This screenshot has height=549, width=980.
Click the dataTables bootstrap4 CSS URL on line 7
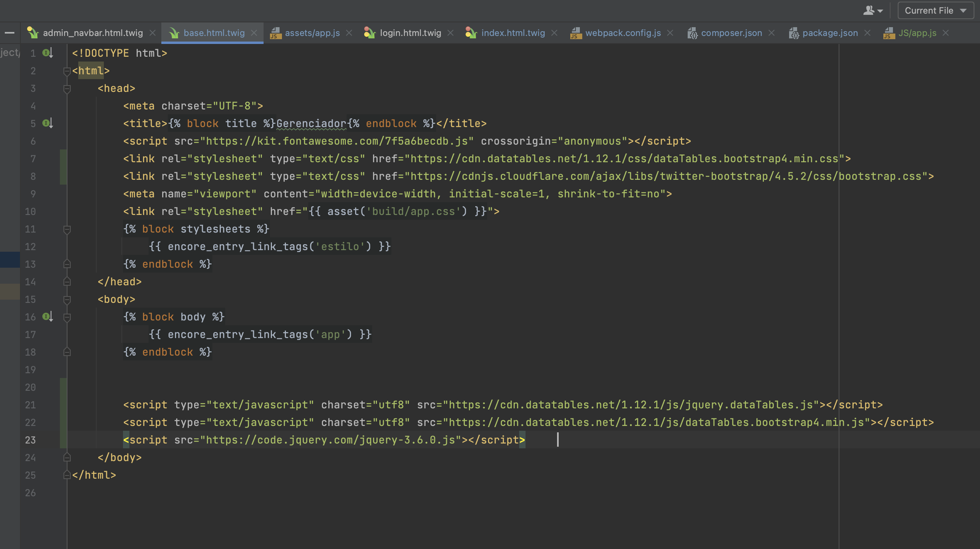[624, 159]
